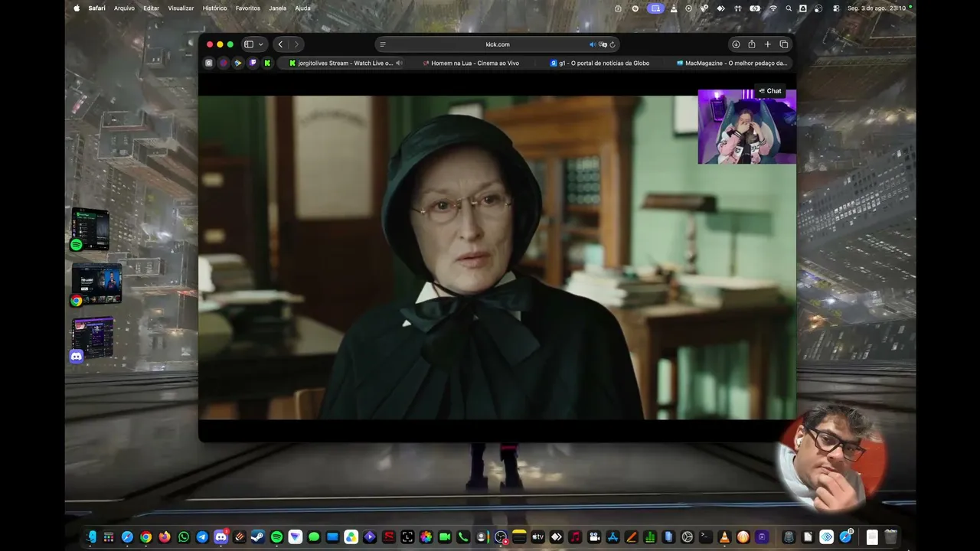This screenshot has width=980, height=551.
Task: Click the streamer webcam overlay on stream
Action: coord(746,127)
